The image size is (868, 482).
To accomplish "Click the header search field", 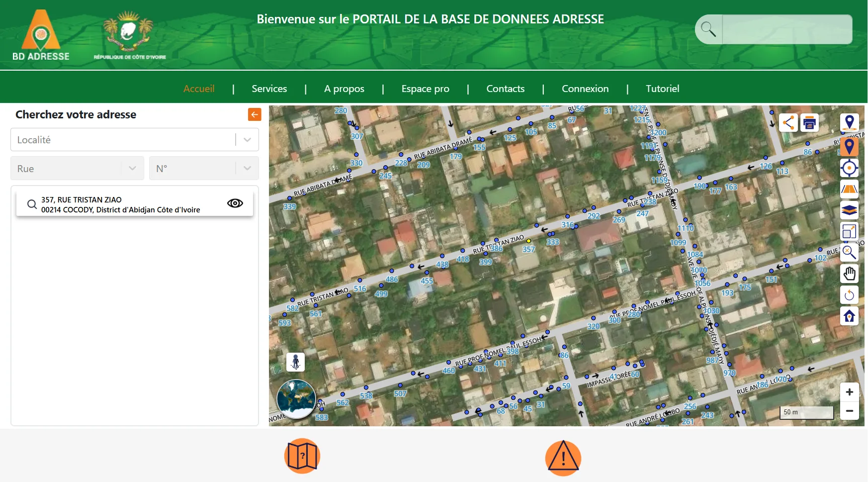I will point(787,29).
